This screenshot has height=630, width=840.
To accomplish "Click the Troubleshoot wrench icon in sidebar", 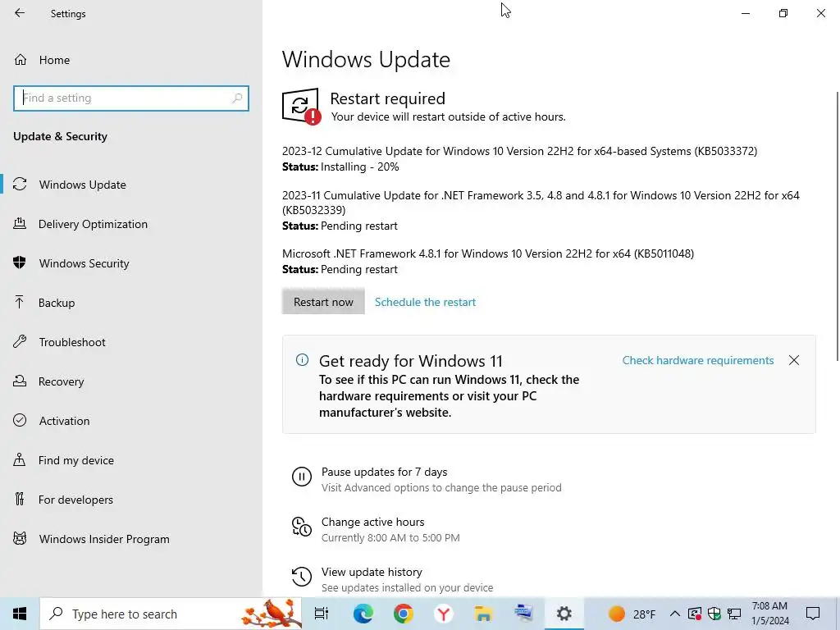I will point(20,341).
